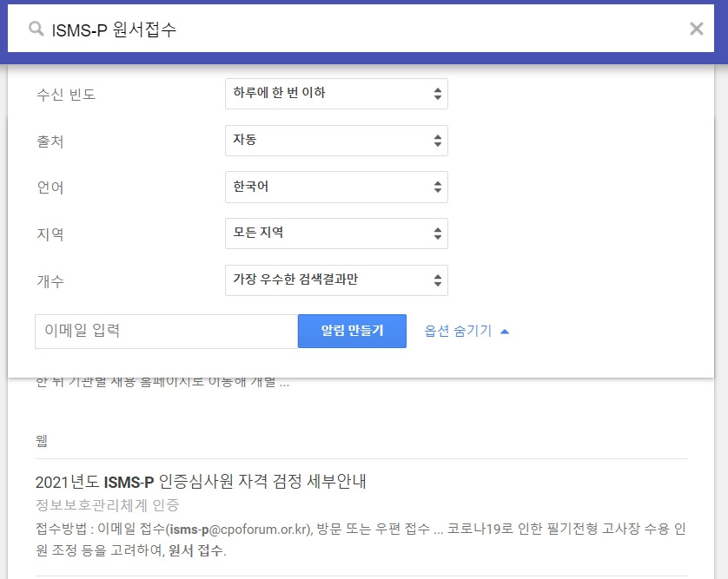Click the stepper arrows on the 출처 selector
The height and width of the screenshot is (579, 728).
[x=438, y=140]
